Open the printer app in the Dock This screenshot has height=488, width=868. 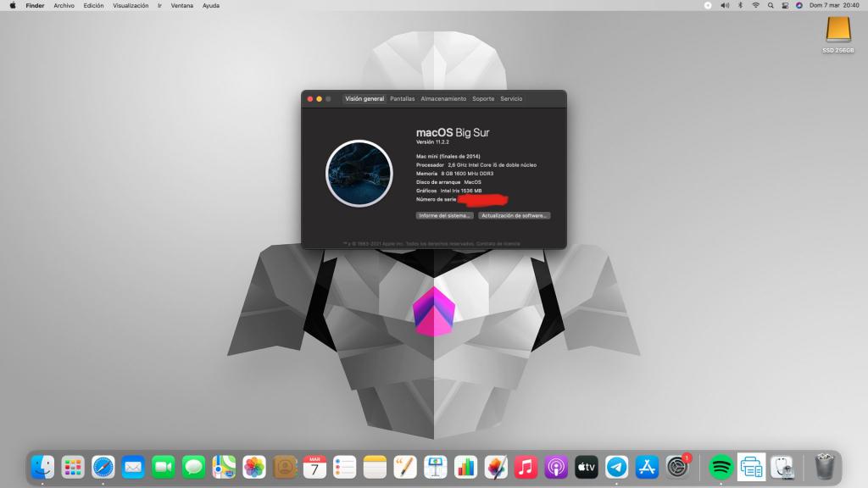click(x=751, y=467)
